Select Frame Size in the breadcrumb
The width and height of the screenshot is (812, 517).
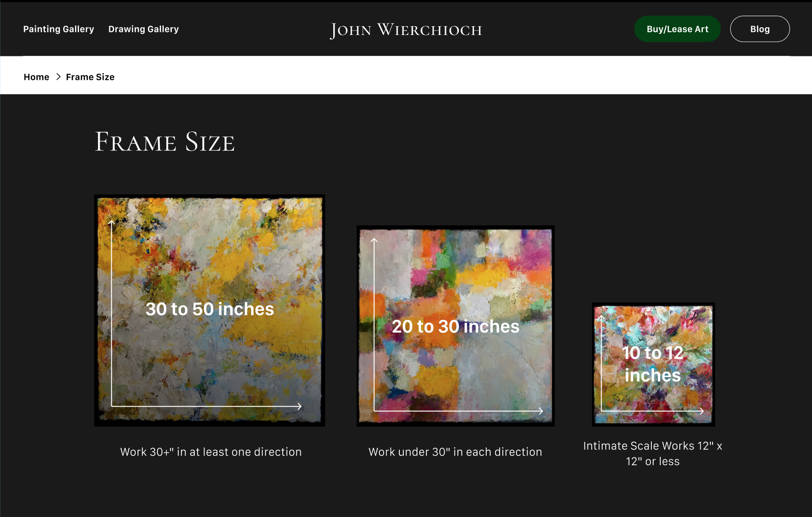click(x=90, y=77)
